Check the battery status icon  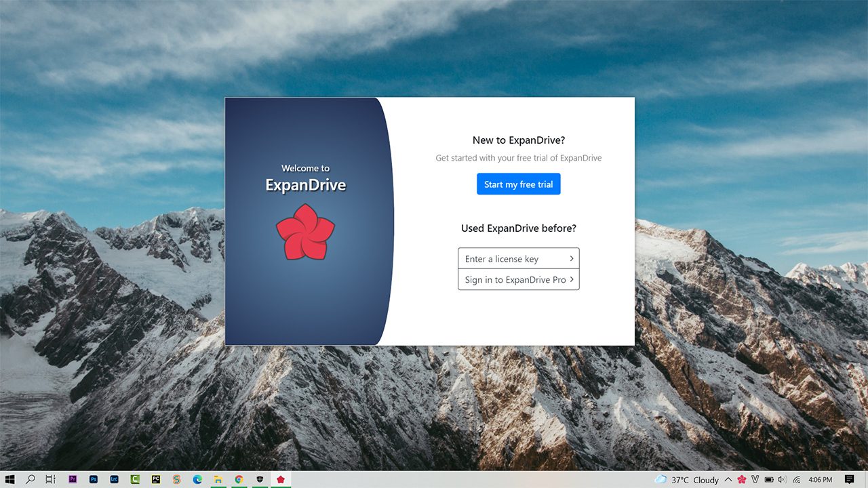[769, 479]
